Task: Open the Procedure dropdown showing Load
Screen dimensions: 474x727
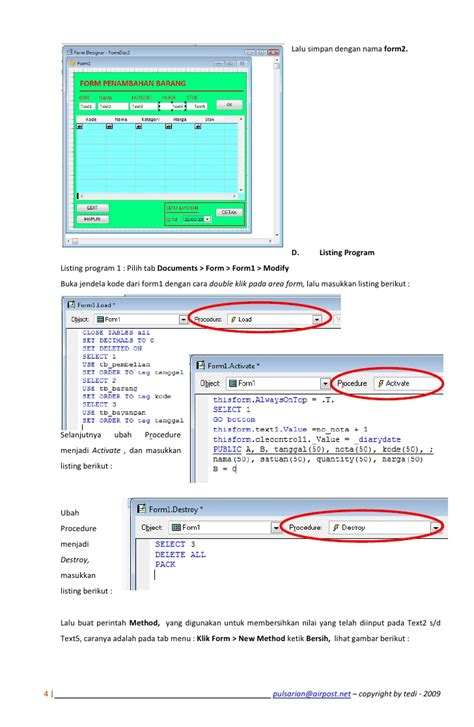Action: (317, 319)
